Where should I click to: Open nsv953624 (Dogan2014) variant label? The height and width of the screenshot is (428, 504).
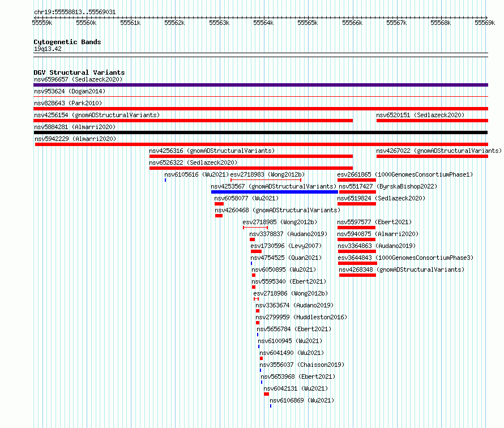70,91
